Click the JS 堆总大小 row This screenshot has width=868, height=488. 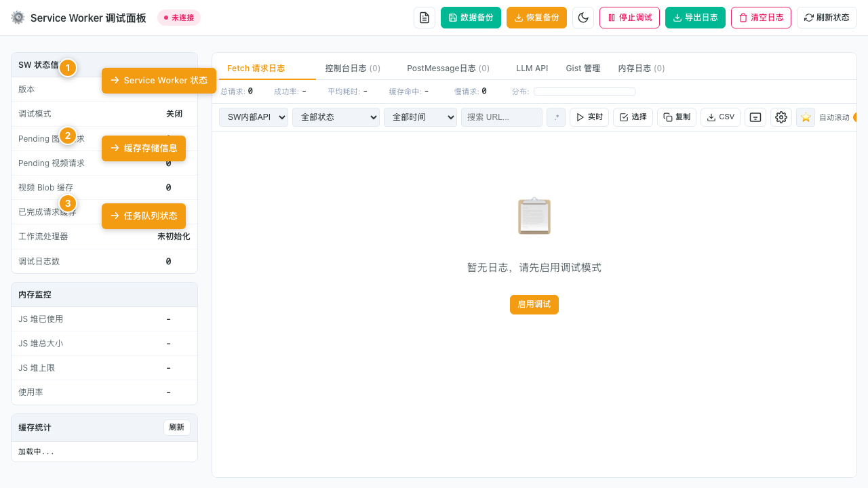(104, 344)
